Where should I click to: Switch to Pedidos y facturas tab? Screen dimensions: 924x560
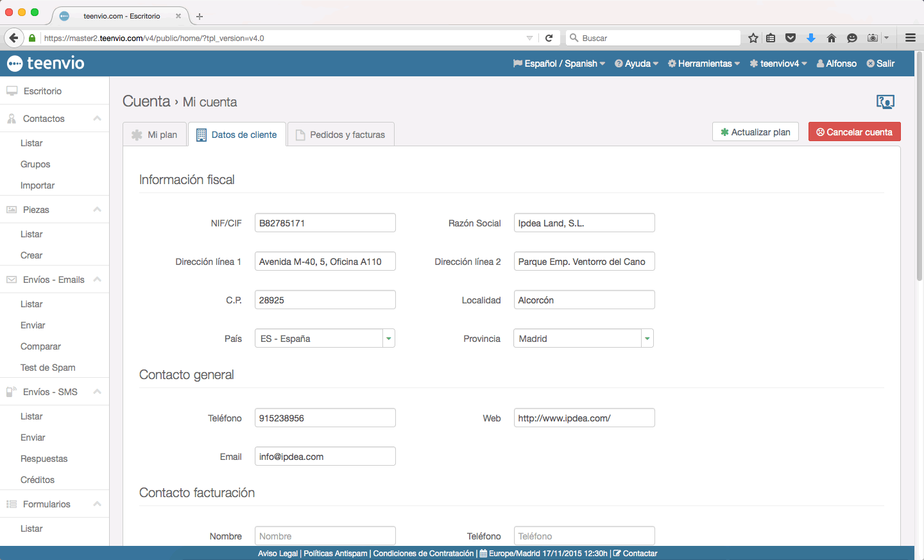click(341, 135)
